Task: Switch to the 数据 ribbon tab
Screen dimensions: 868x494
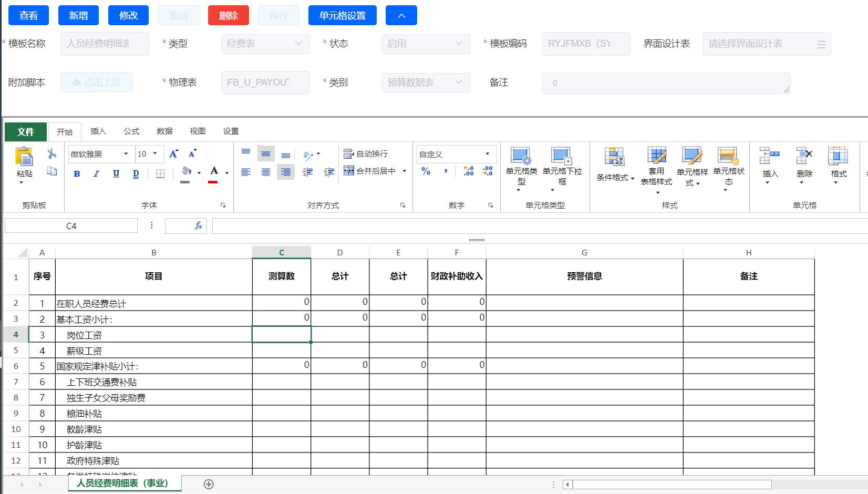Action: pos(164,131)
